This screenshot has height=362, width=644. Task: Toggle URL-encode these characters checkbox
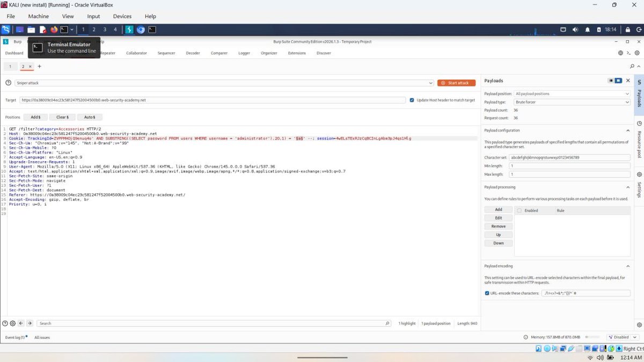pos(487,293)
